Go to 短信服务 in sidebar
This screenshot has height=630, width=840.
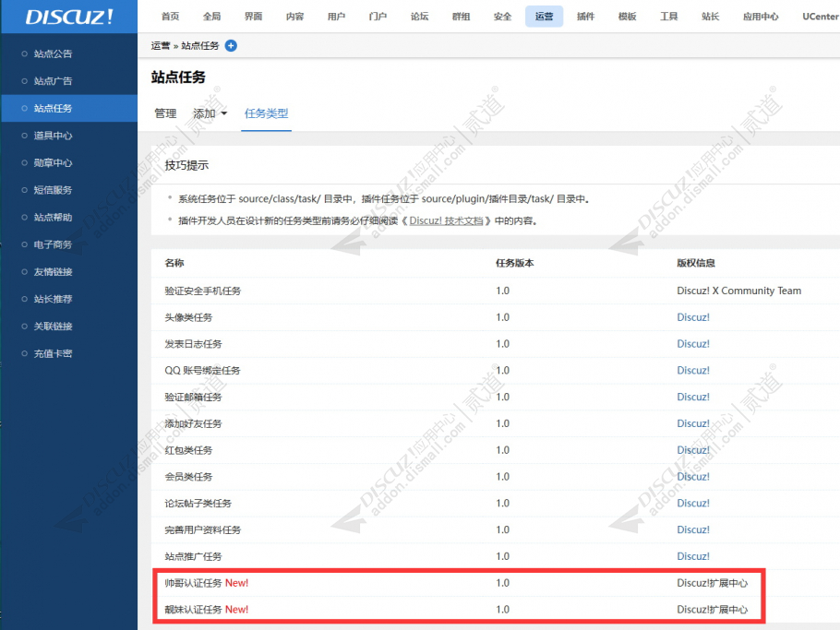[53, 190]
